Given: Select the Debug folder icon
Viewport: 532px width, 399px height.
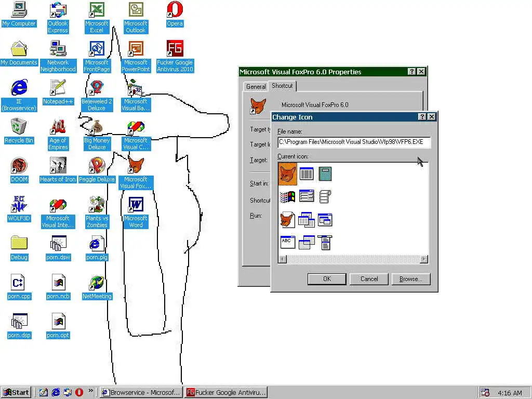Looking at the screenshot, I should tap(19, 249).
